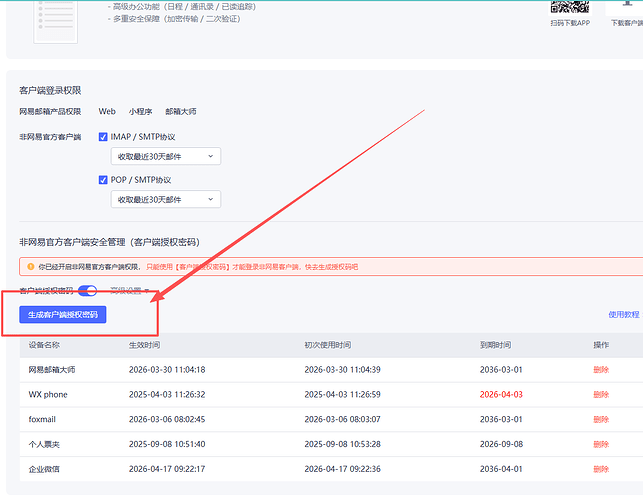Toggle the client authorization password switch
The width and height of the screenshot is (643, 500).
click(87, 290)
